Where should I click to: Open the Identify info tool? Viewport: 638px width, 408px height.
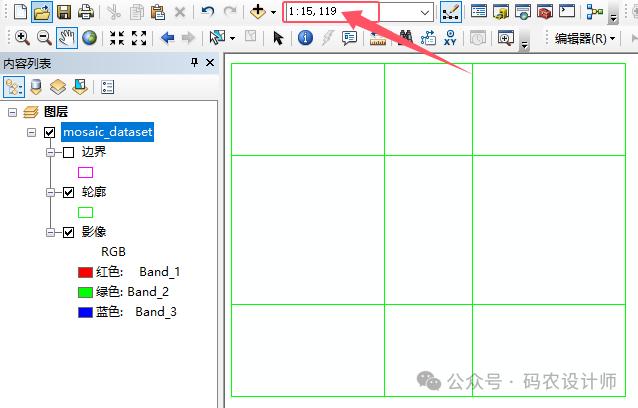pyautogui.click(x=305, y=38)
